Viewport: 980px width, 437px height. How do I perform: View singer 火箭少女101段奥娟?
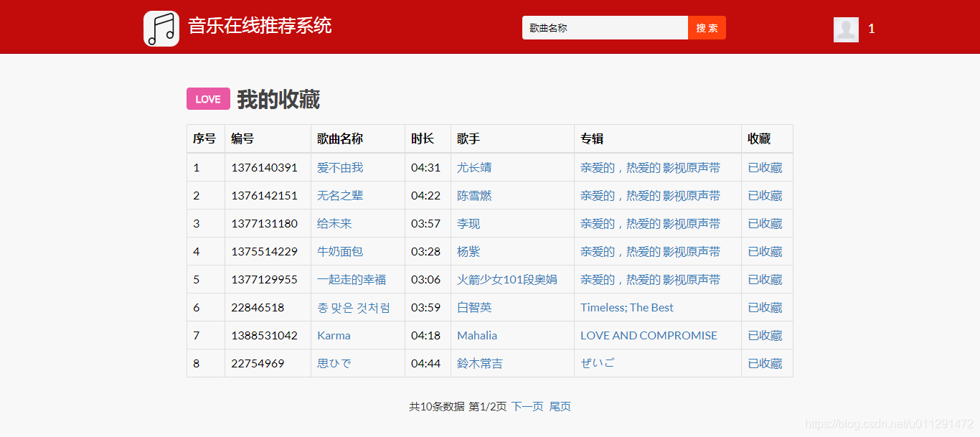507,280
